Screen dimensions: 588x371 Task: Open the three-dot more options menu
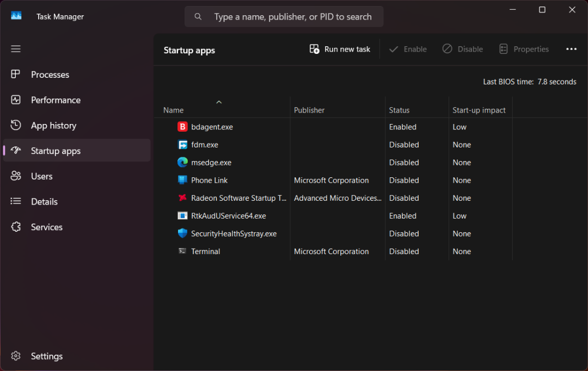click(571, 49)
